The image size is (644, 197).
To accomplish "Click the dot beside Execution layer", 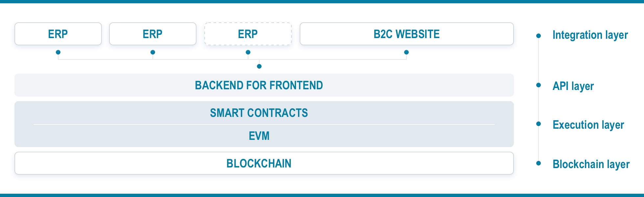I will pos(539,124).
